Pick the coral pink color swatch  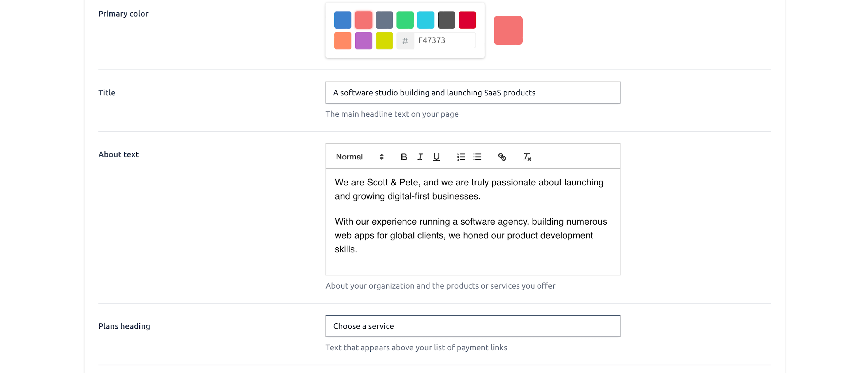(x=363, y=20)
